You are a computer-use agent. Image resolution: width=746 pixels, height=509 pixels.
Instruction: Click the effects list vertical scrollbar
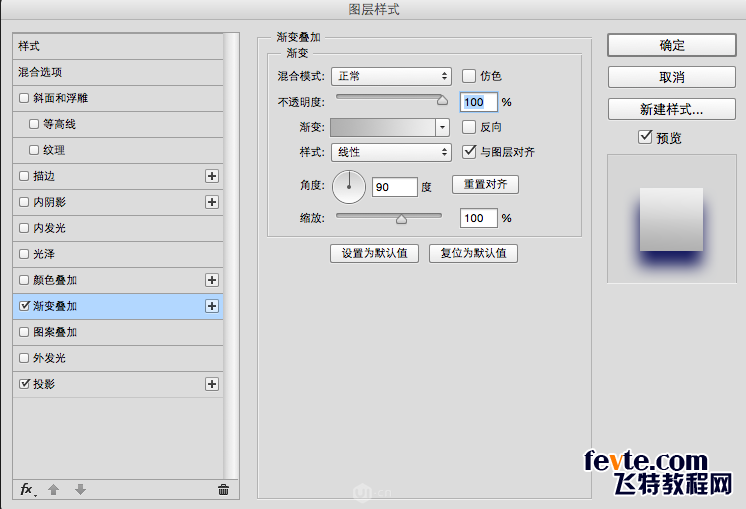(x=231, y=257)
